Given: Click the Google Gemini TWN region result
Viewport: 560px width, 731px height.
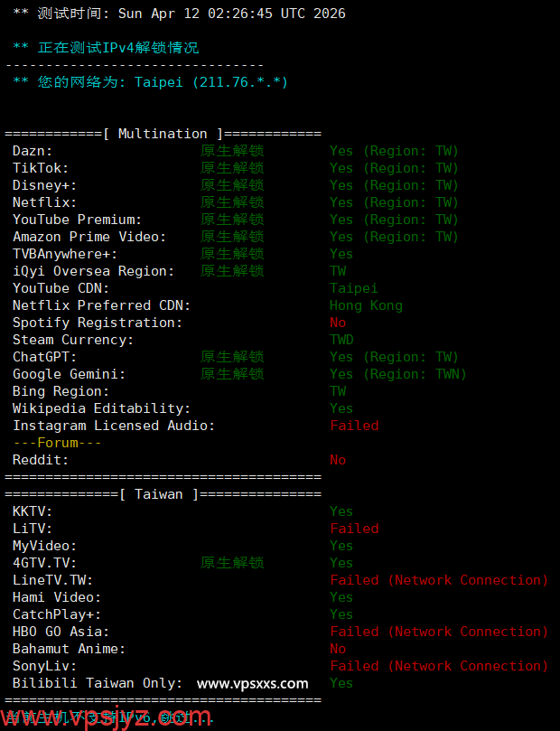Looking at the screenshot, I should (397, 374).
